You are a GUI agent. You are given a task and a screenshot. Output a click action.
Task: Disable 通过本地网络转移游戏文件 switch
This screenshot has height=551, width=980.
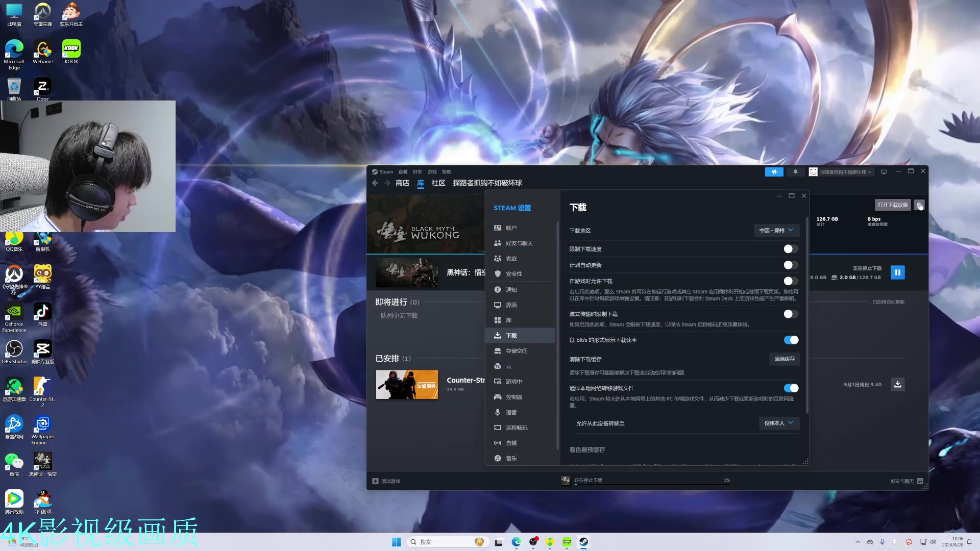pyautogui.click(x=791, y=388)
